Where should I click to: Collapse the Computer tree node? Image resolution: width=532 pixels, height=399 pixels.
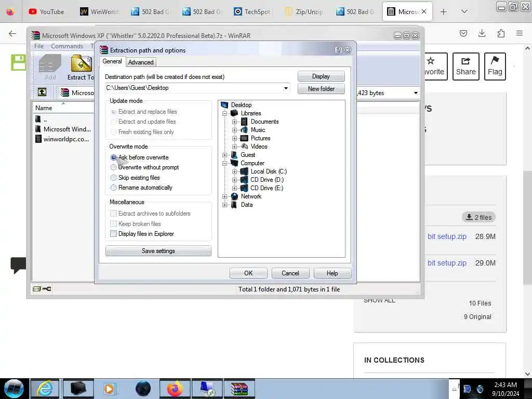[x=224, y=163]
